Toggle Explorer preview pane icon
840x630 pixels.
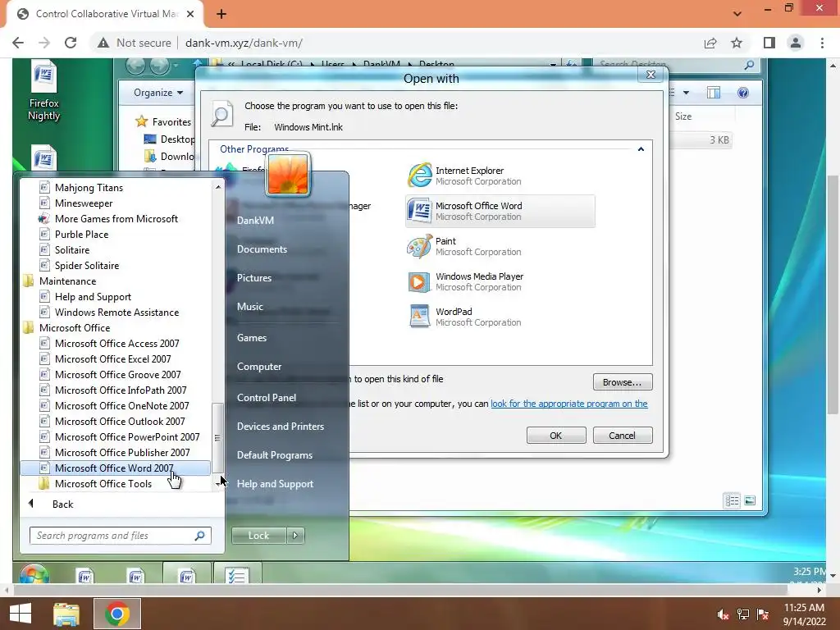[714, 93]
